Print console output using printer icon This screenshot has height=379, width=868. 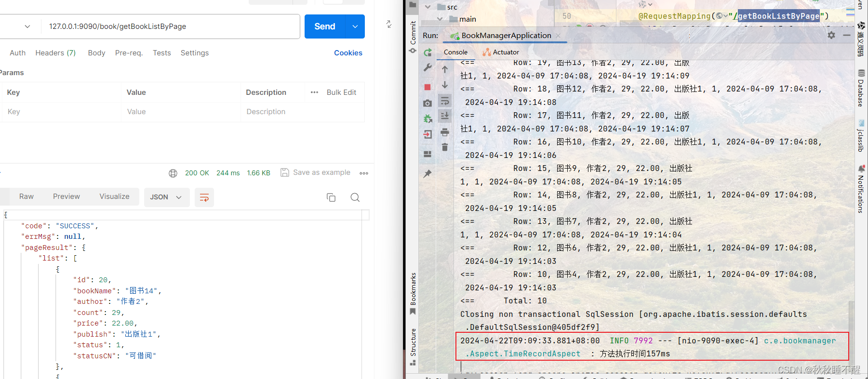tap(445, 131)
